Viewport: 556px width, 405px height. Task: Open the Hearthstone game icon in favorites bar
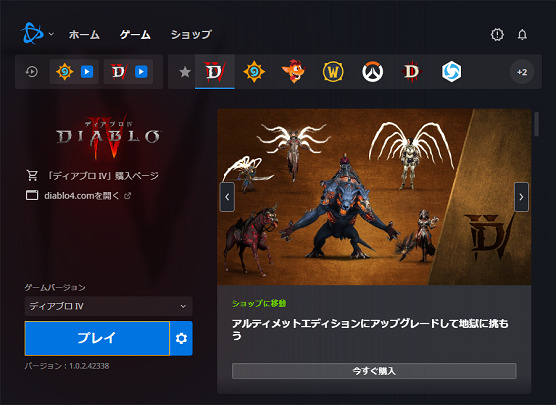[254, 72]
